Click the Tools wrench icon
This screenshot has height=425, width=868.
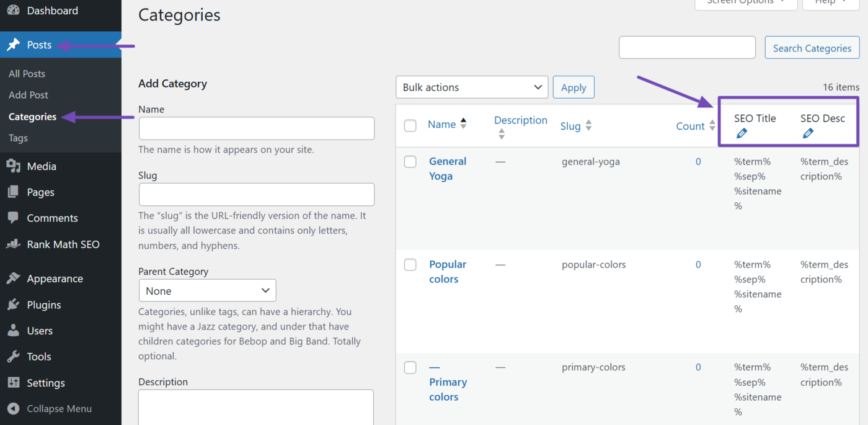(x=13, y=357)
